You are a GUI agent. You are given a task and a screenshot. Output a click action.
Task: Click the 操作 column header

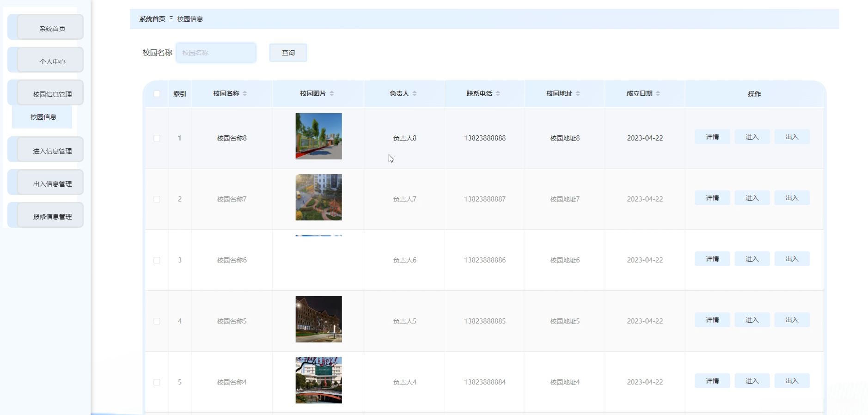[x=754, y=94]
